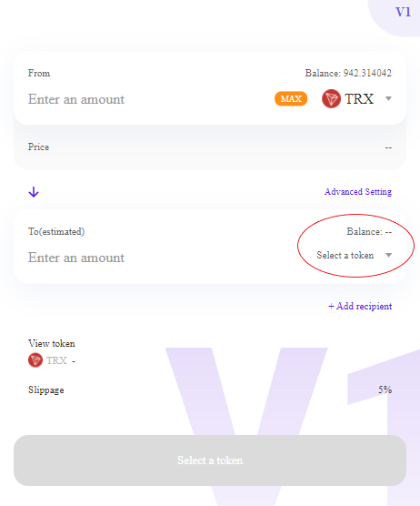Click the purple swap direction arrow
The height and width of the screenshot is (506, 420).
34,192
